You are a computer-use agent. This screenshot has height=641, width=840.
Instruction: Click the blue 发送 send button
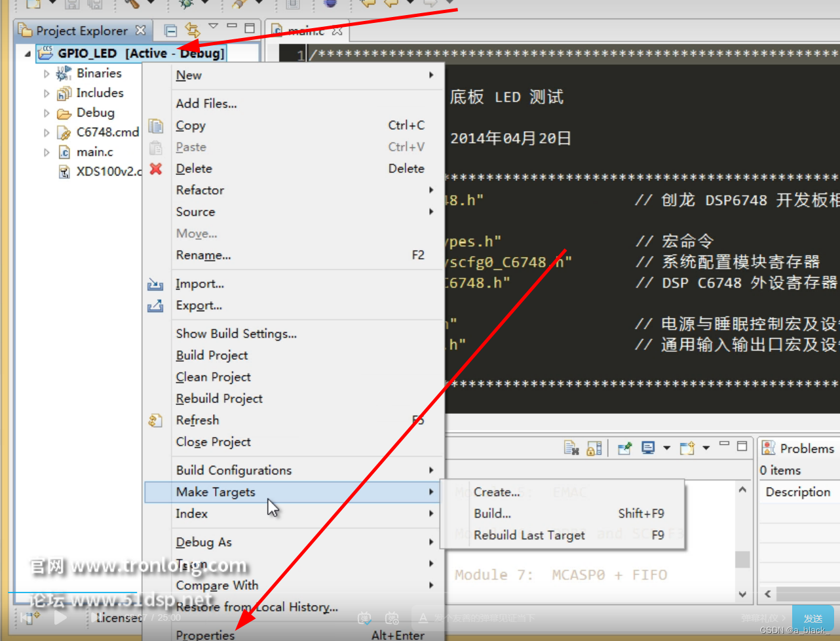click(813, 617)
